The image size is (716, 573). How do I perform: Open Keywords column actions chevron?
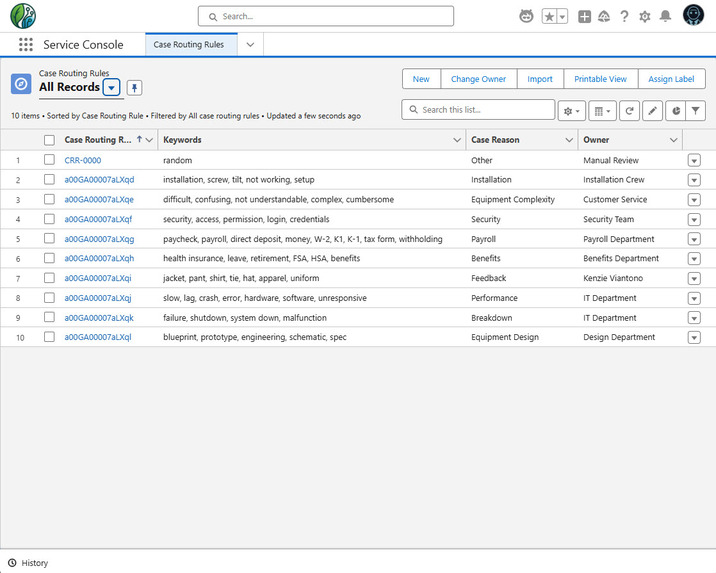click(457, 140)
